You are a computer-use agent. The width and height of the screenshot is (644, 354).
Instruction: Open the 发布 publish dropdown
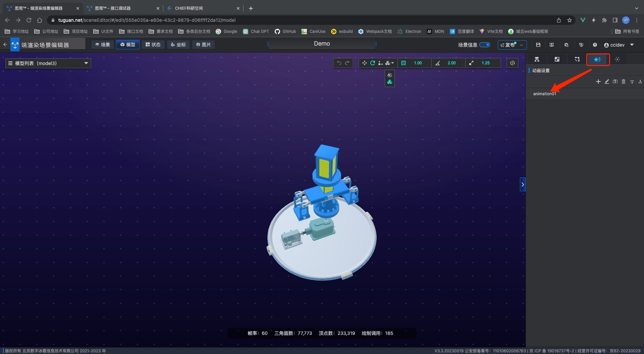coord(512,45)
